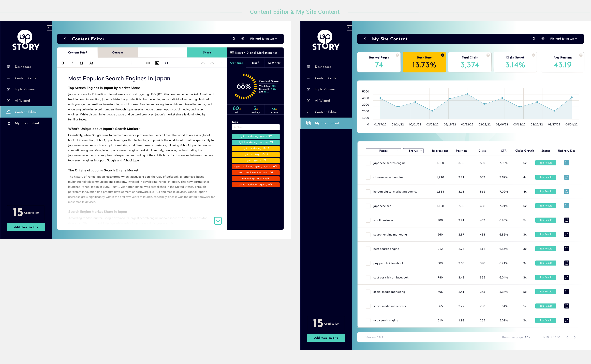Click search icon in My Site Content header
Viewport: 591px width, 364px height.
(x=534, y=39)
